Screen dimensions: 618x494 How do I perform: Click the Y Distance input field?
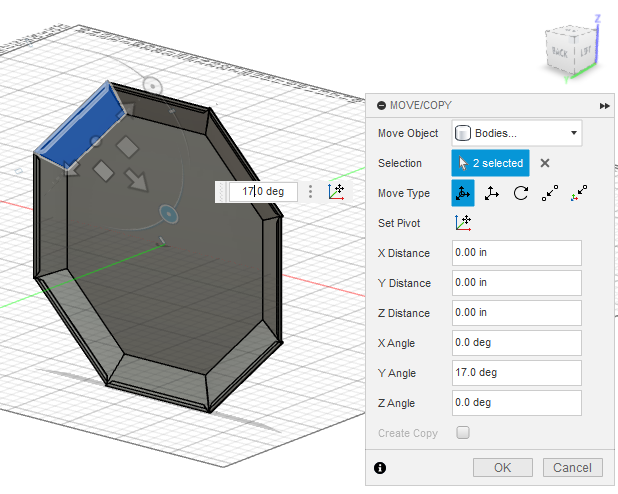coord(517,283)
